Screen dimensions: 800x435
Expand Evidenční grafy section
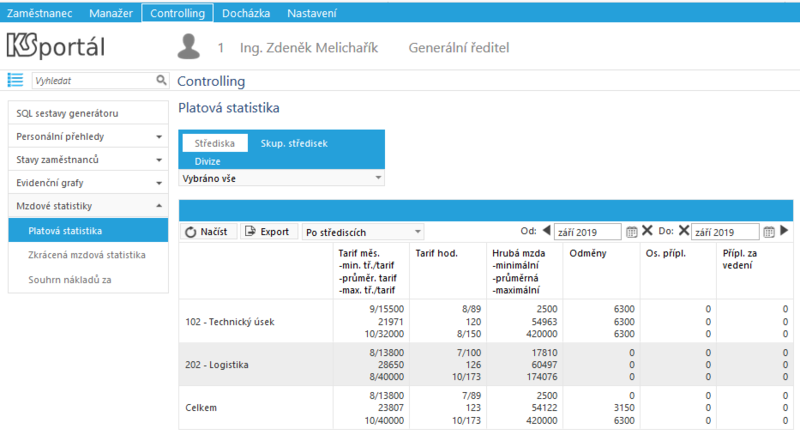88,183
